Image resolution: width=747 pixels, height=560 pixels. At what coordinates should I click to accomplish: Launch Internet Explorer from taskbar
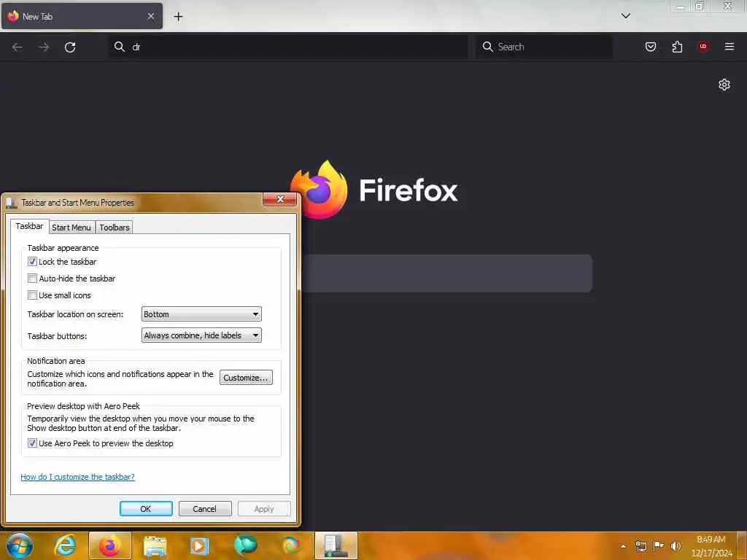(65, 545)
